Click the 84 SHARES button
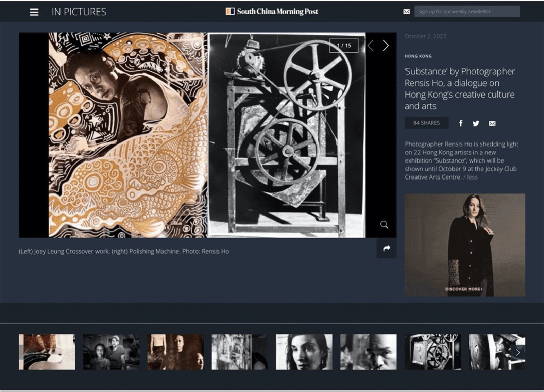The height and width of the screenshot is (392, 544). tap(426, 123)
